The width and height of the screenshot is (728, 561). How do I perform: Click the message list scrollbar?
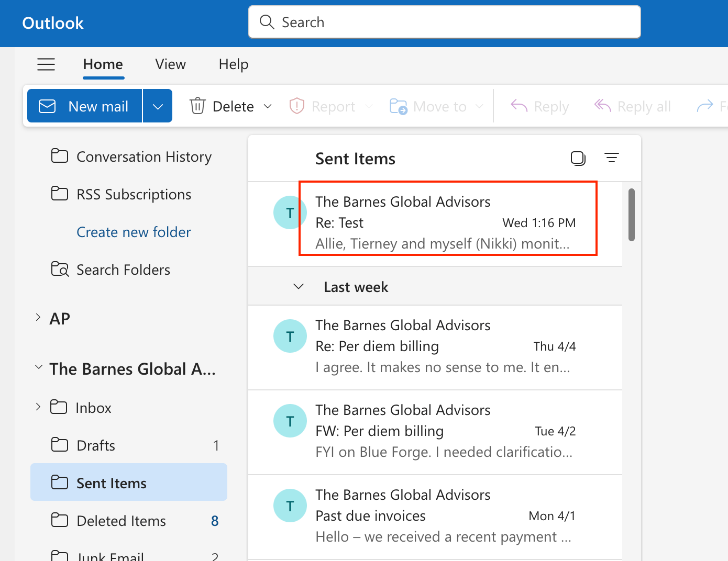(632, 215)
